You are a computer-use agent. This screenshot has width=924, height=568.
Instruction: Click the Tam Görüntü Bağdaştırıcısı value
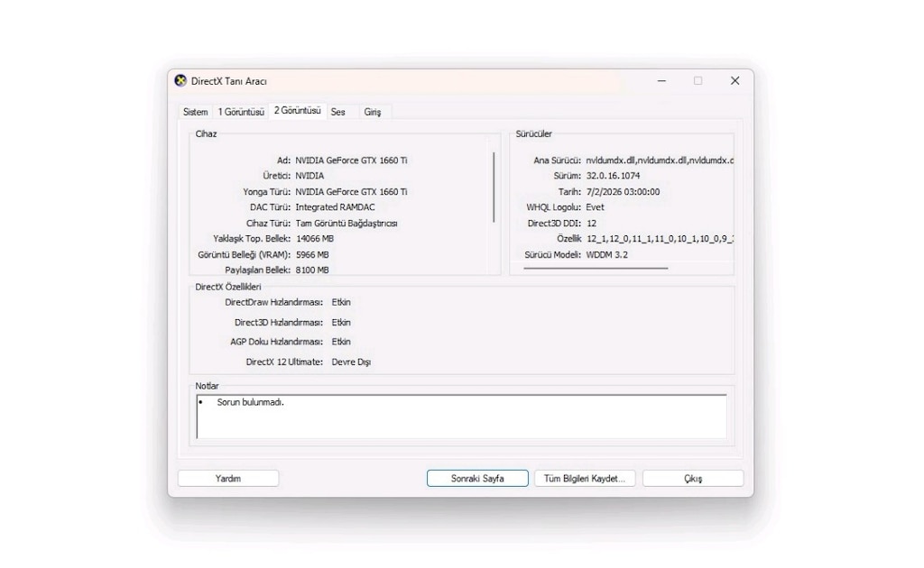click(346, 223)
